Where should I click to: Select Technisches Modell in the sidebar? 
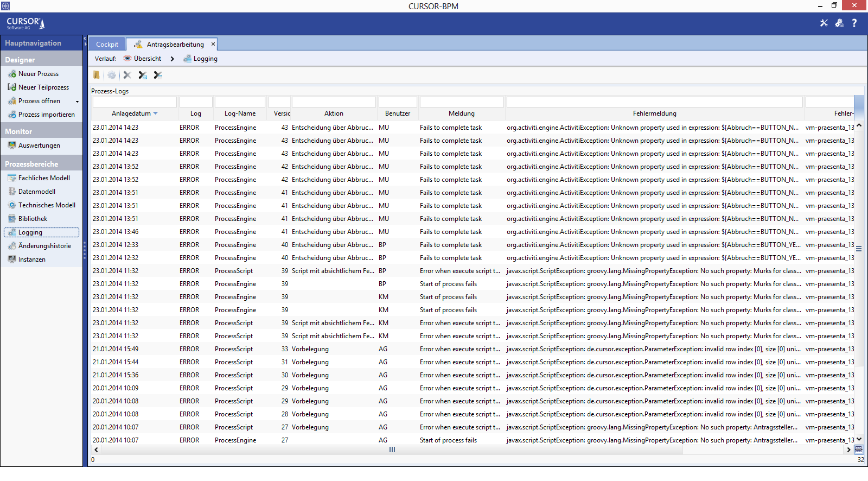(47, 205)
